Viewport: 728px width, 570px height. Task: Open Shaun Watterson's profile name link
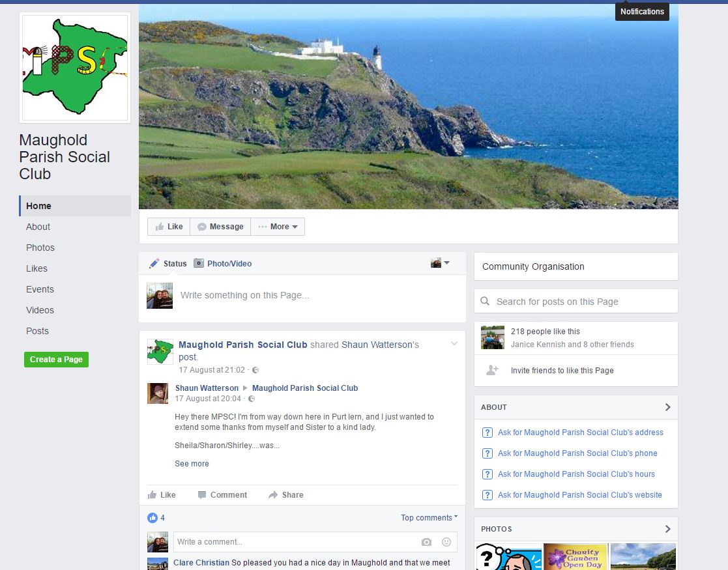pos(207,388)
